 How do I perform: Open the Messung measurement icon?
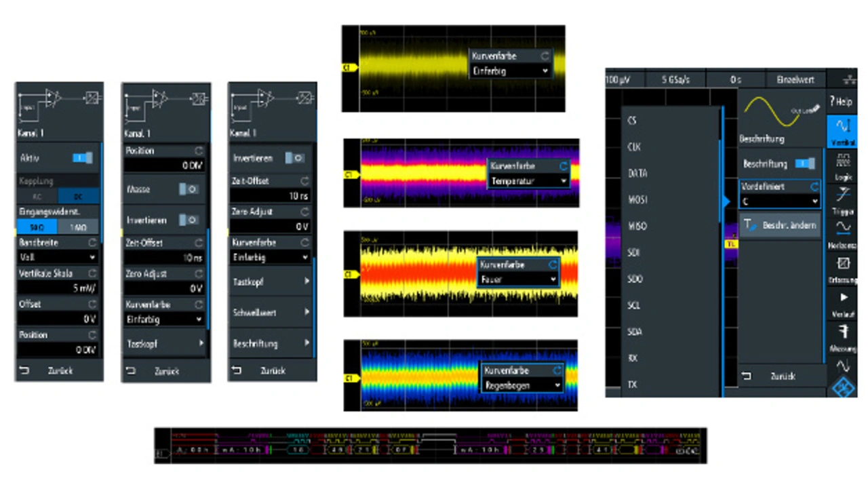pyautogui.click(x=843, y=337)
